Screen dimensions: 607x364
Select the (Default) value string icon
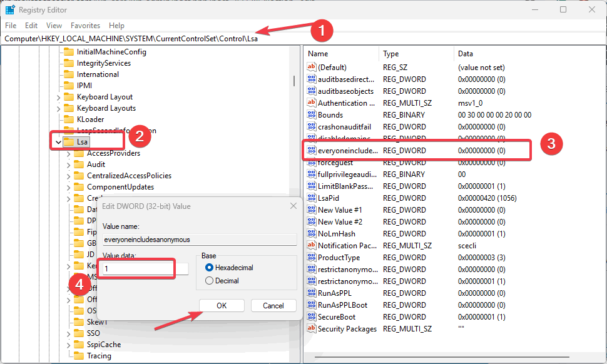coord(311,67)
